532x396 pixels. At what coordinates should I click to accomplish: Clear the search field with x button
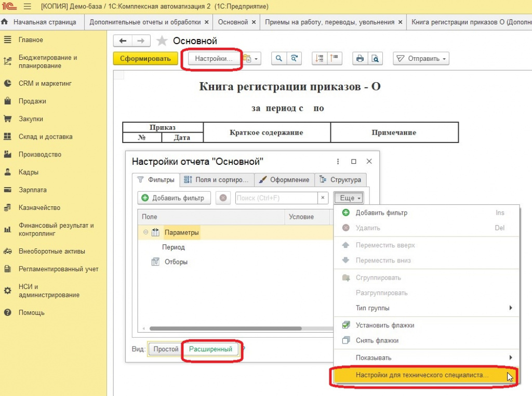pyautogui.click(x=323, y=198)
